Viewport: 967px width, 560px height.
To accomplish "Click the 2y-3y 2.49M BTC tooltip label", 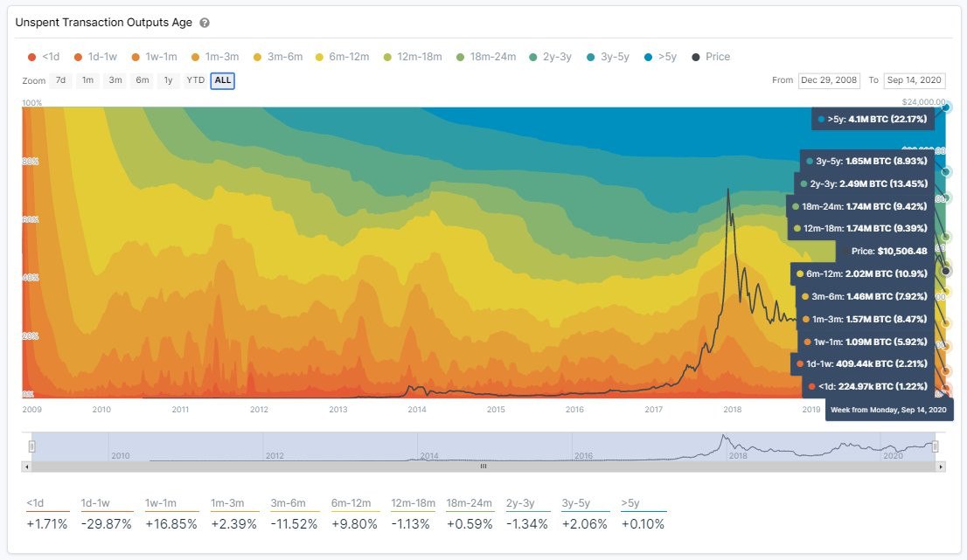I will point(864,183).
